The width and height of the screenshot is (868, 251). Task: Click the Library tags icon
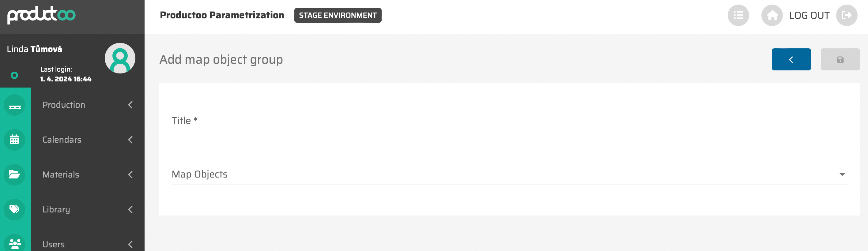pos(15,210)
